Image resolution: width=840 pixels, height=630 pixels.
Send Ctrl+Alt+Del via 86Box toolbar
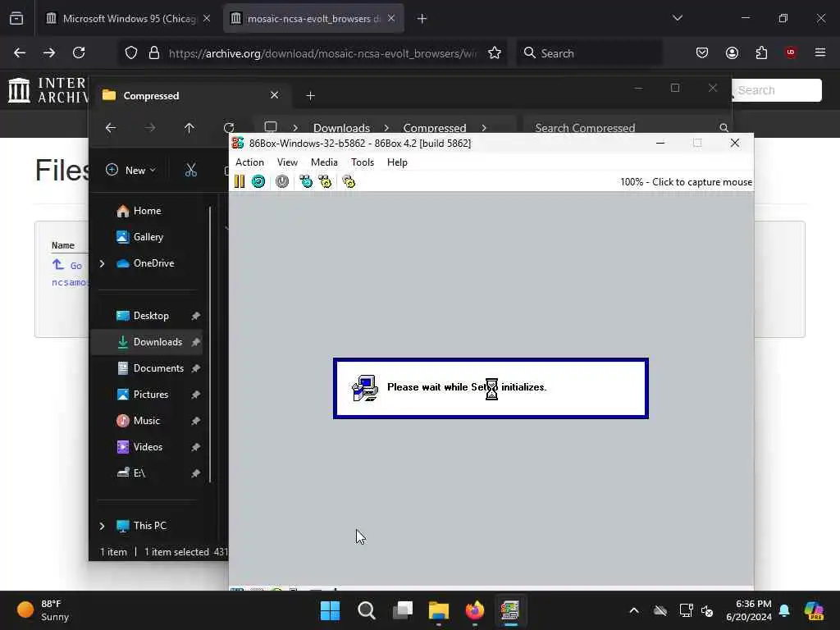tap(306, 181)
